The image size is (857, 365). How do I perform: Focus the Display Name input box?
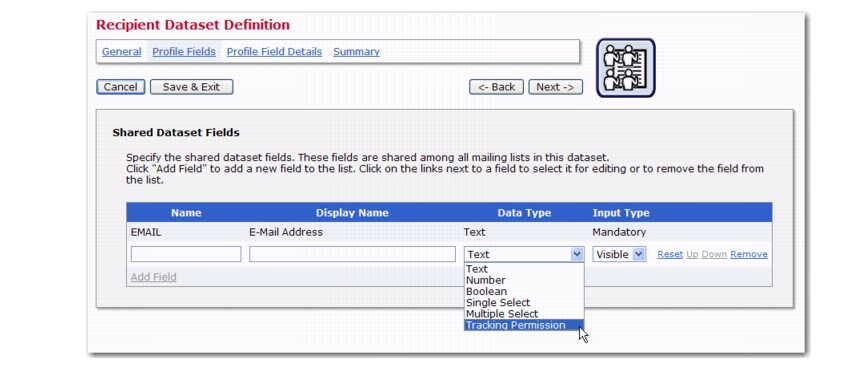pos(352,254)
